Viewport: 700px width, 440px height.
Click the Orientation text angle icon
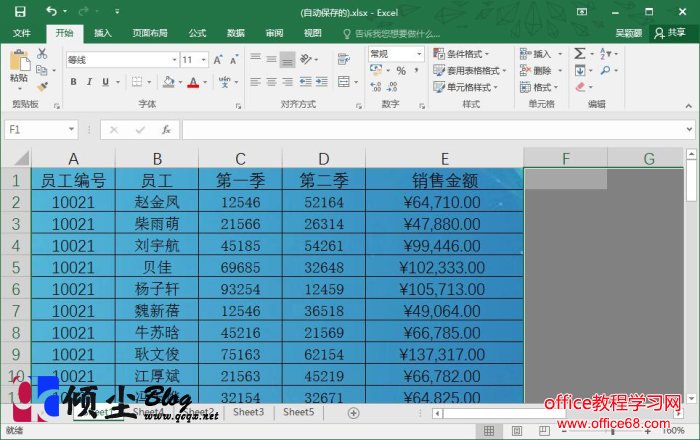(306, 58)
